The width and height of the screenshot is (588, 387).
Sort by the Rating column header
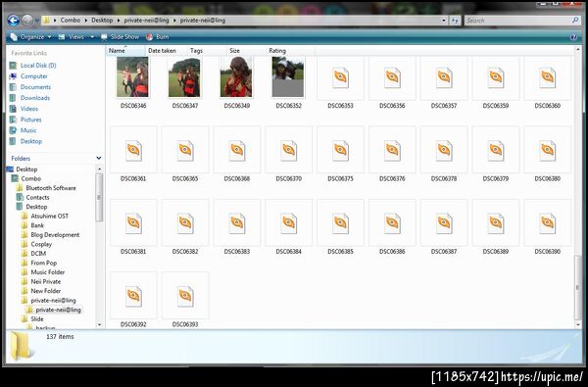point(290,50)
